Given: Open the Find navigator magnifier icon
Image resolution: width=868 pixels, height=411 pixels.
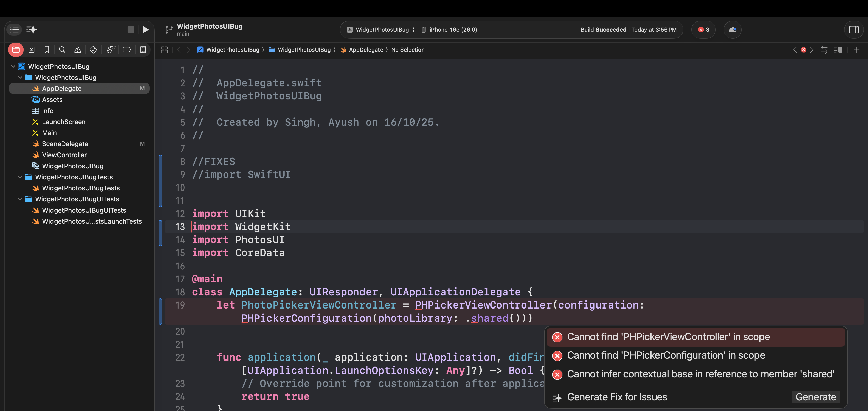Looking at the screenshot, I should point(62,50).
